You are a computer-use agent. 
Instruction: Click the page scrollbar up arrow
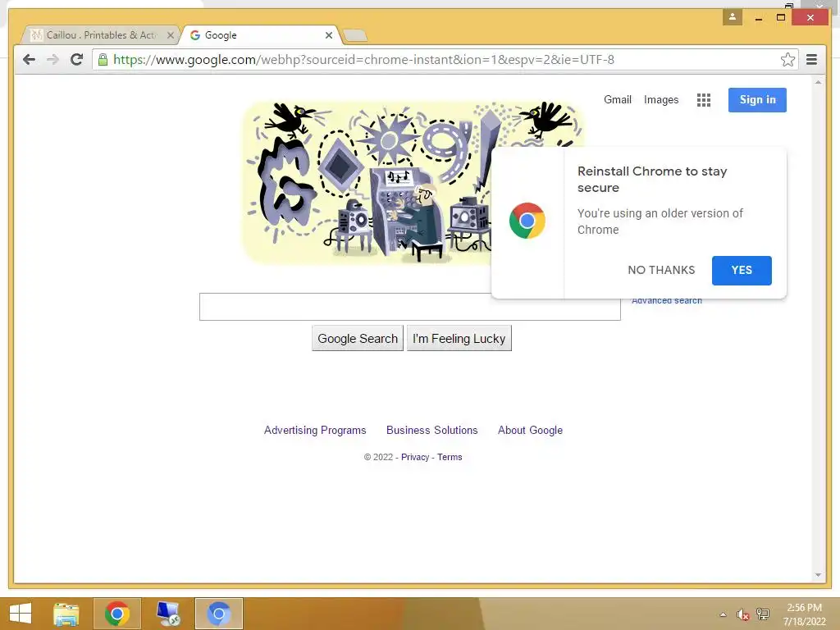818,83
